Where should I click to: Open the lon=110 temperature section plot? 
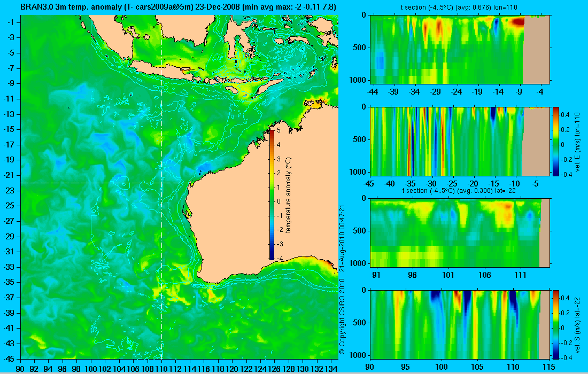click(x=460, y=49)
